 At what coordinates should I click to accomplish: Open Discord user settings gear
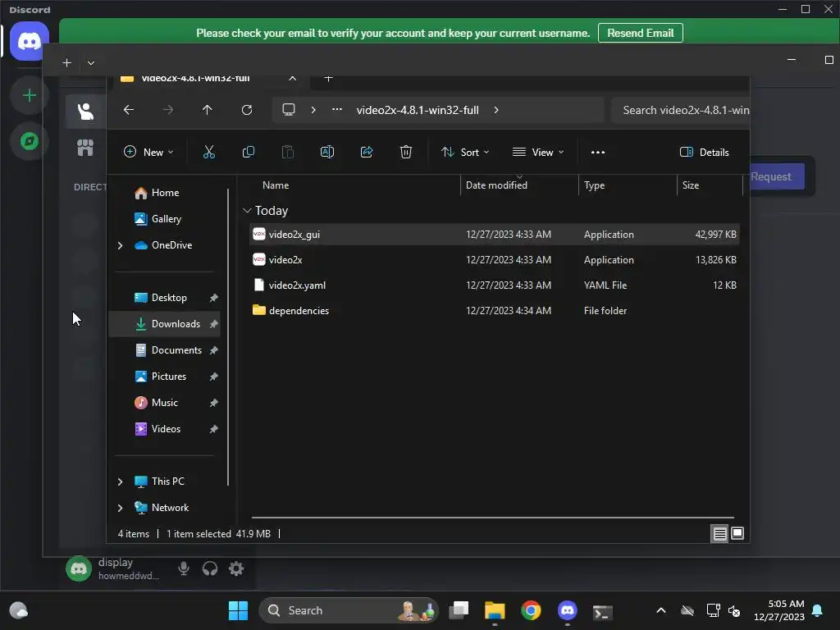236,568
